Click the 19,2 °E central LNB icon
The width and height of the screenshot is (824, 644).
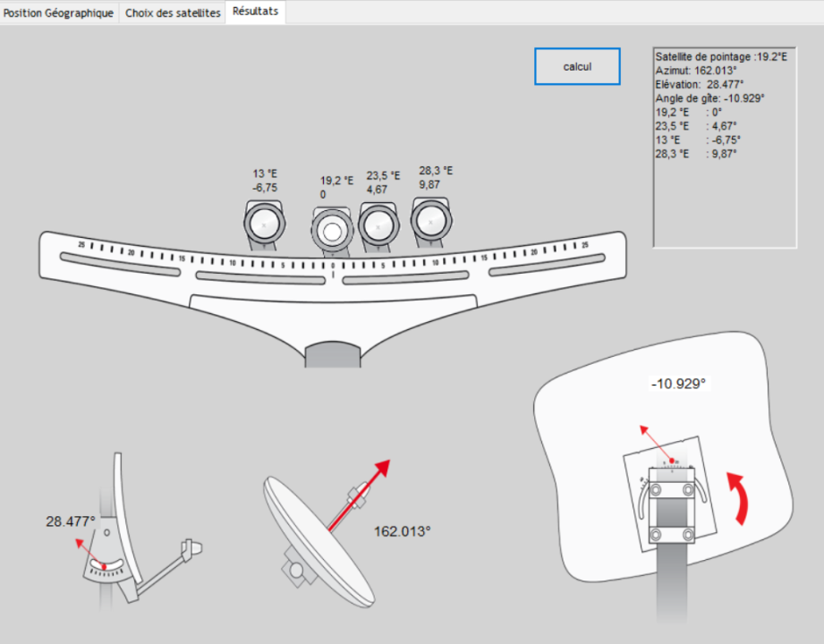click(x=332, y=231)
